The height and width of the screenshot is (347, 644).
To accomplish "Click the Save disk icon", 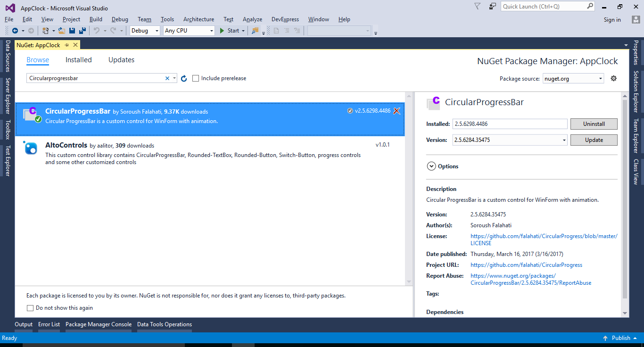I will (72, 31).
